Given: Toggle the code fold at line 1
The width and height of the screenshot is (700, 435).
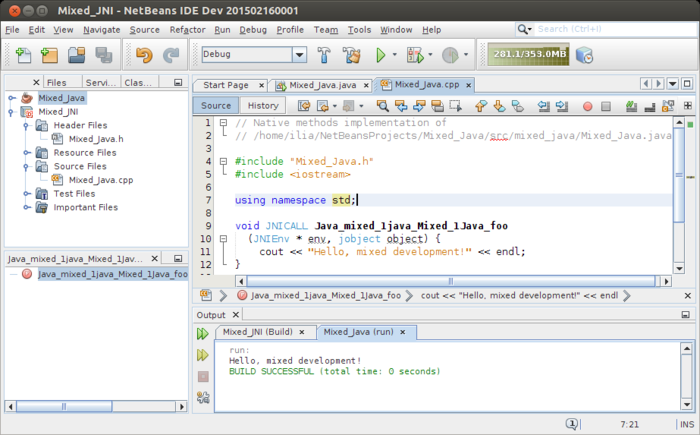Looking at the screenshot, I should point(223,123).
